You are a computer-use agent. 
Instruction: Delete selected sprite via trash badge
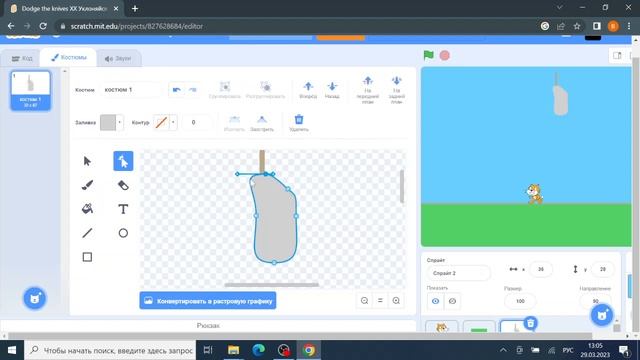(x=531, y=323)
